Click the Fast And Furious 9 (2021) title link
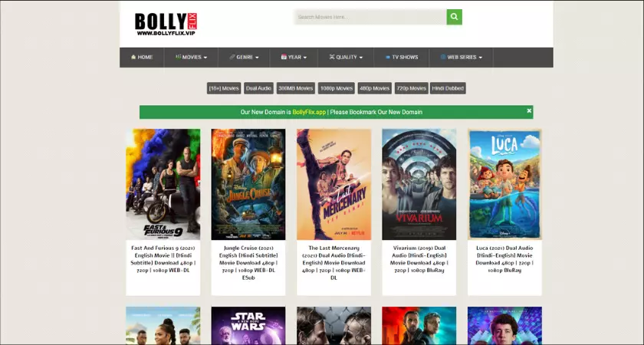Image resolution: width=644 pixels, height=345 pixels. click(163, 259)
